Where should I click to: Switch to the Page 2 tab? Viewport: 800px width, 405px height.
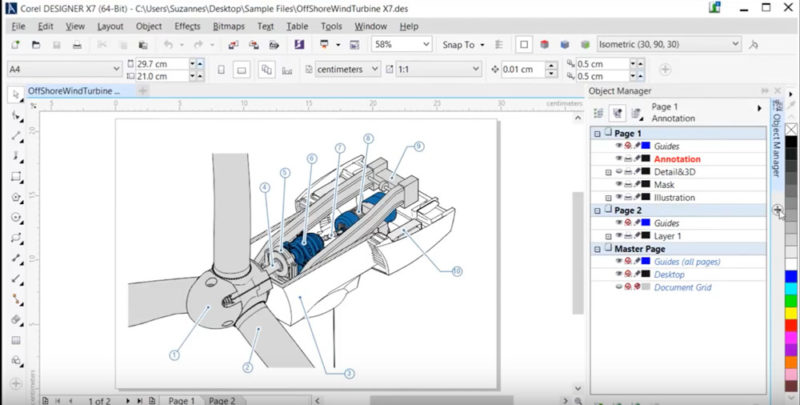pyautogui.click(x=222, y=400)
